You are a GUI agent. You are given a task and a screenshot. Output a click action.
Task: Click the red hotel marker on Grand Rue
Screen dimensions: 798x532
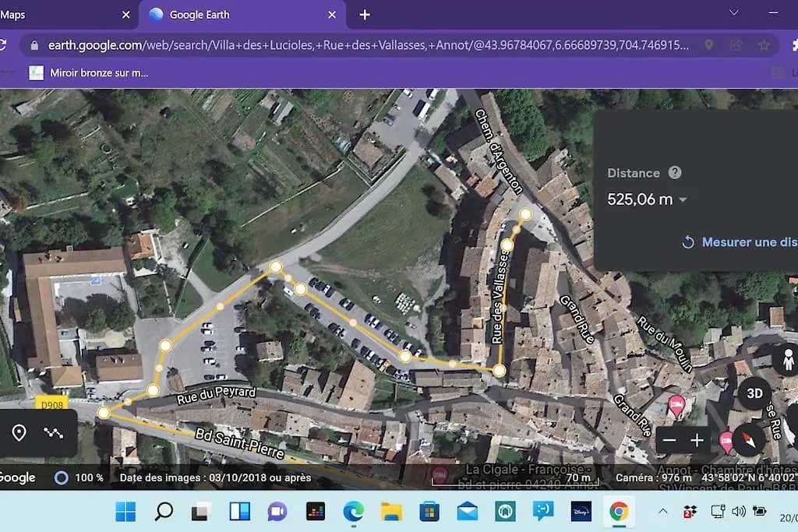[676, 403]
